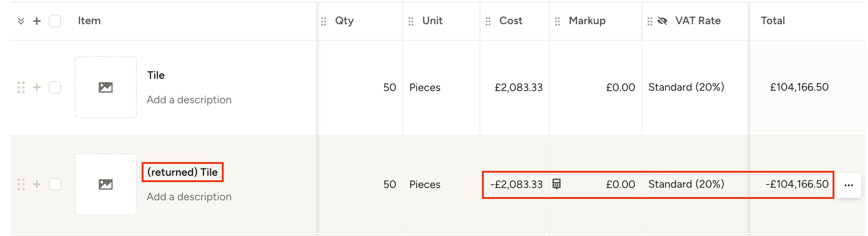Click the Markup column drag handle

click(x=557, y=21)
